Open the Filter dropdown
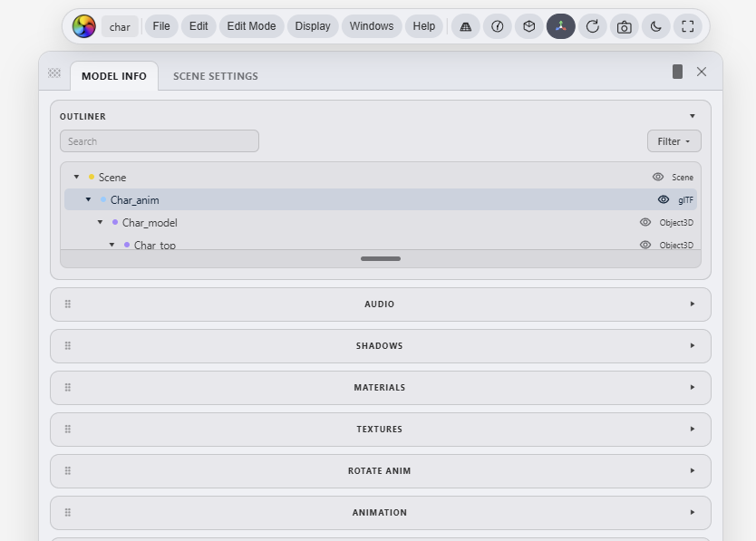The image size is (756, 541). tap(674, 141)
